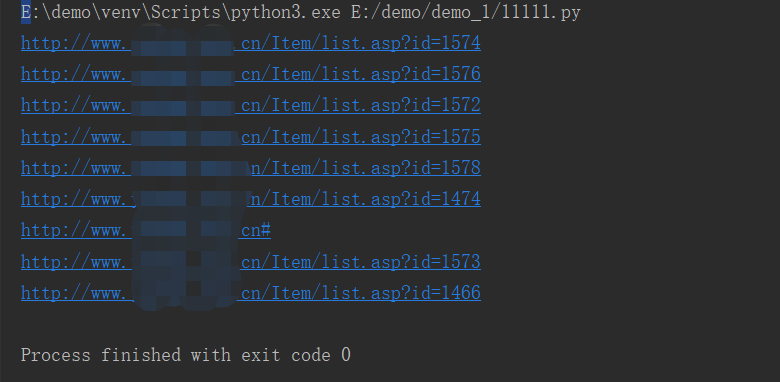This screenshot has width=780, height=382.
Task: Open the Item/list.asp?id=1578 URL
Action: point(251,168)
